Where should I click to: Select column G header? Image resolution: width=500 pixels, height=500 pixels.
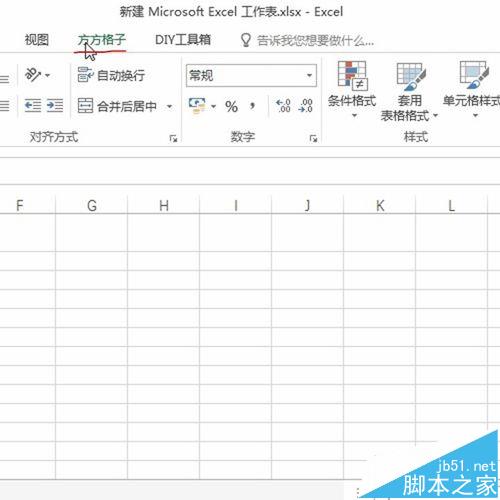coord(92,205)
